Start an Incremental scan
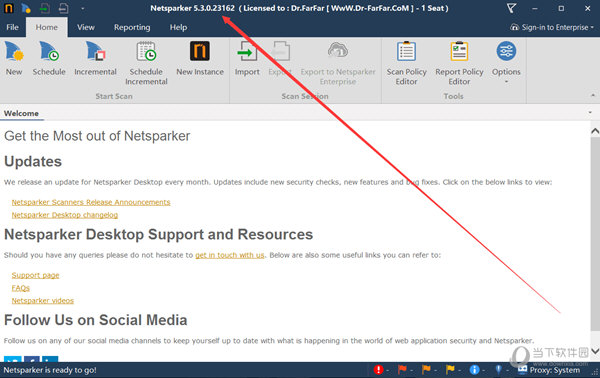 [95, 58]
